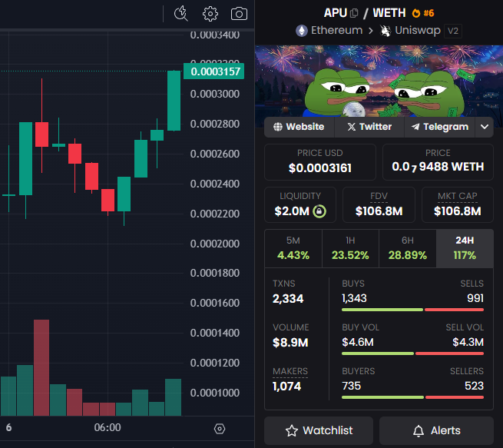This screenshot has width=503, height=448.
Task: Click the FDV $106.8M box
Action: click(x=379, y=204)
